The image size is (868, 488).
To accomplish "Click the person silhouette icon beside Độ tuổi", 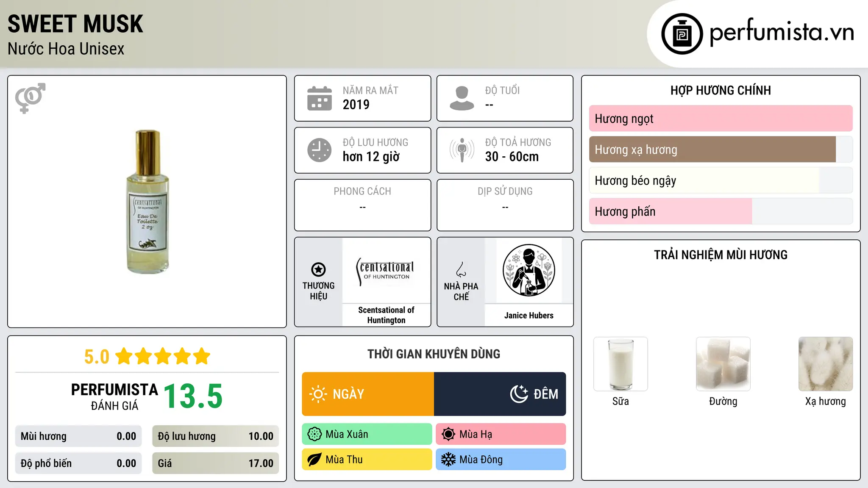I will click(462, 98).
